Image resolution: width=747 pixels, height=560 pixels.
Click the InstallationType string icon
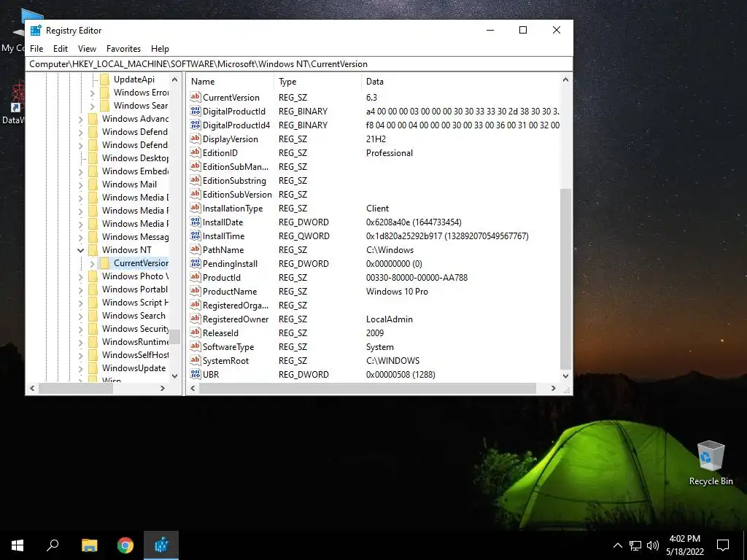[196, 208]
